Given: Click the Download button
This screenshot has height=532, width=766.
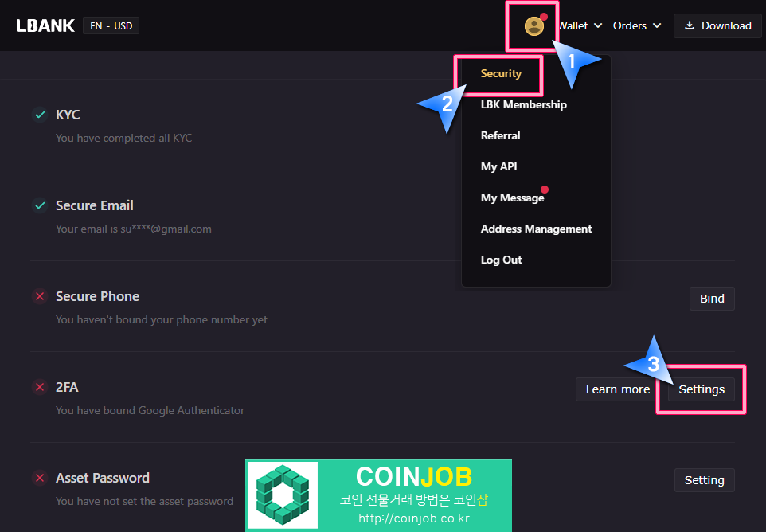Looking at the screenshot, I should [717, 26].
